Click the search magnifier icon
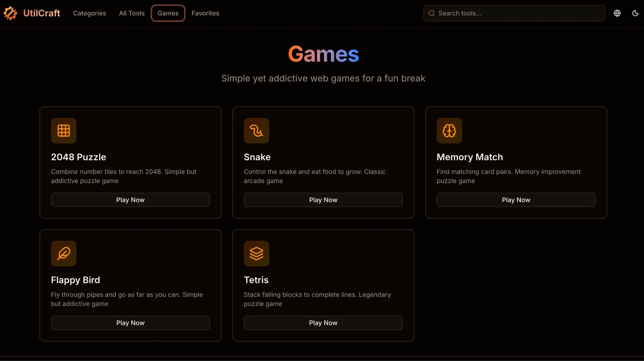The image size is (644, 361). (x=431, y=13)
